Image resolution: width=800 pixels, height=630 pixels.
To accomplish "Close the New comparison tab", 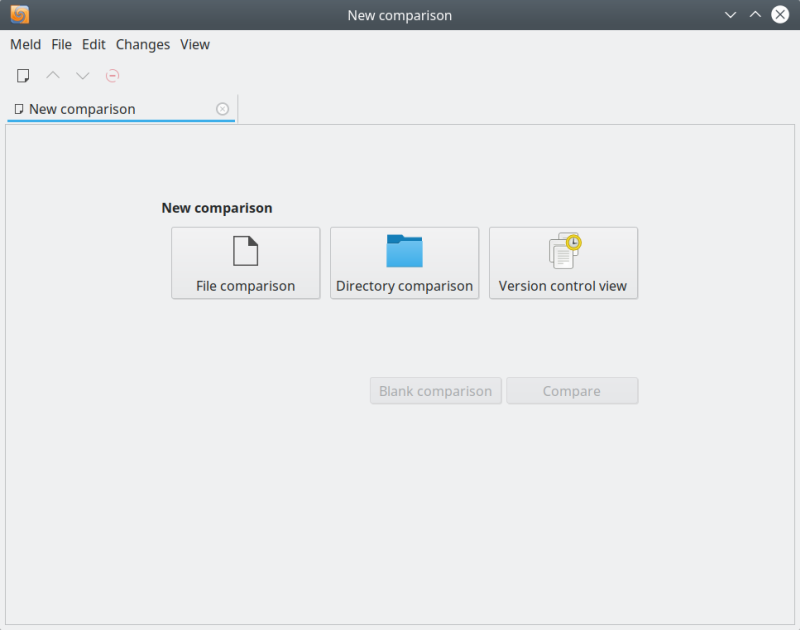I will coord(222,109).
